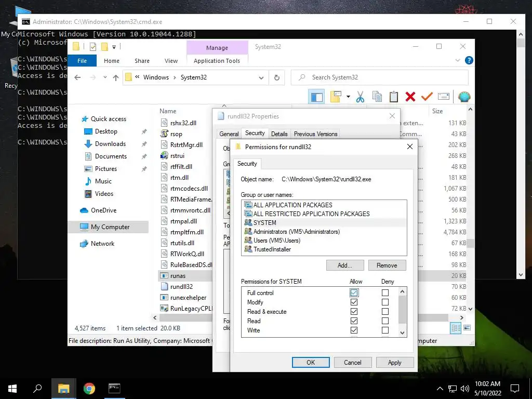Screen dimensions: 532x399
Task: Go up one folder level arrow
Action: (x=116, y=78)
